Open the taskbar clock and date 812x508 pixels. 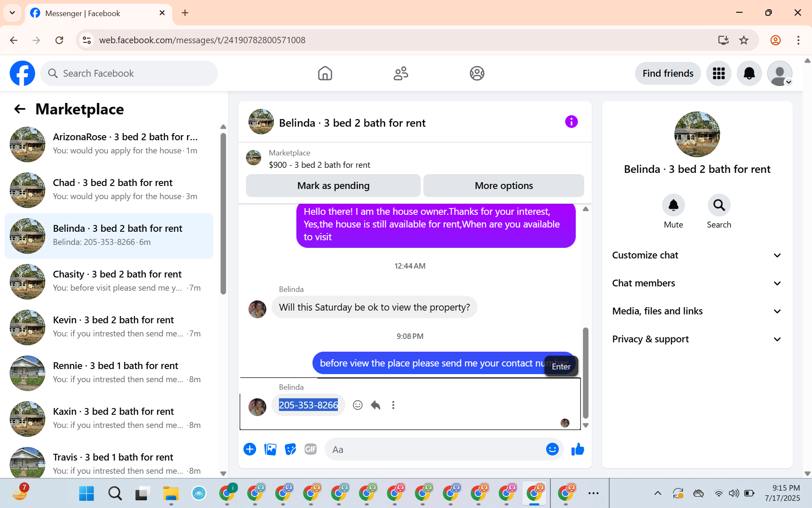pyautogui.click(x=782, y=493)
